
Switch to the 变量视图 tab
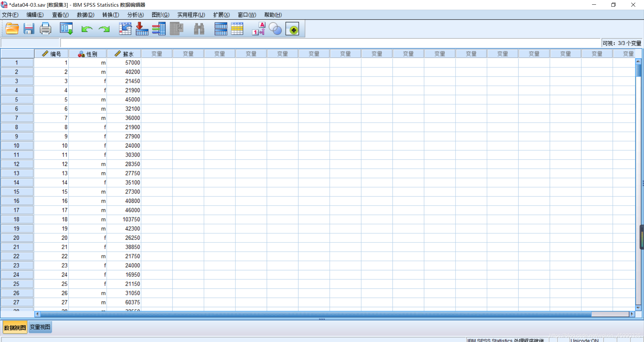pyautogui.click(x=40, y=327)
